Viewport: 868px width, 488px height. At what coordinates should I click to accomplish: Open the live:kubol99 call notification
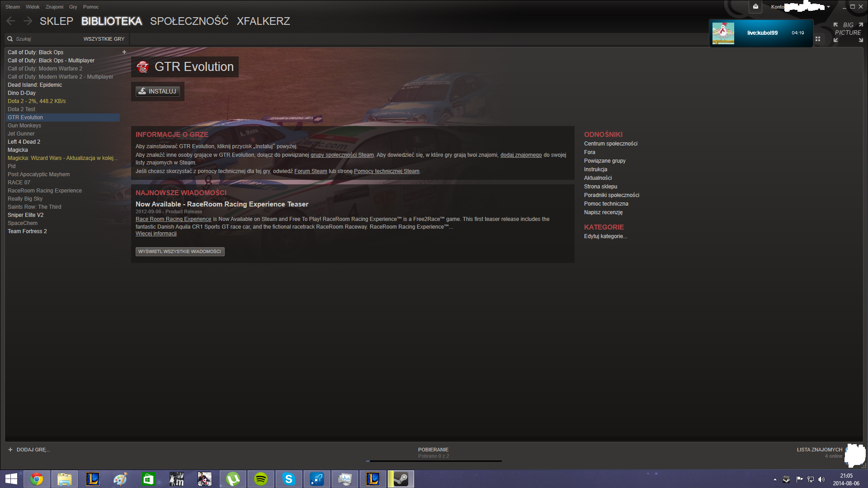(761, 33)
